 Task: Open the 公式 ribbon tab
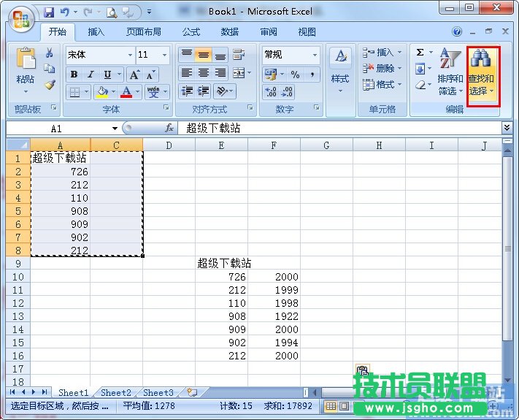191,32
